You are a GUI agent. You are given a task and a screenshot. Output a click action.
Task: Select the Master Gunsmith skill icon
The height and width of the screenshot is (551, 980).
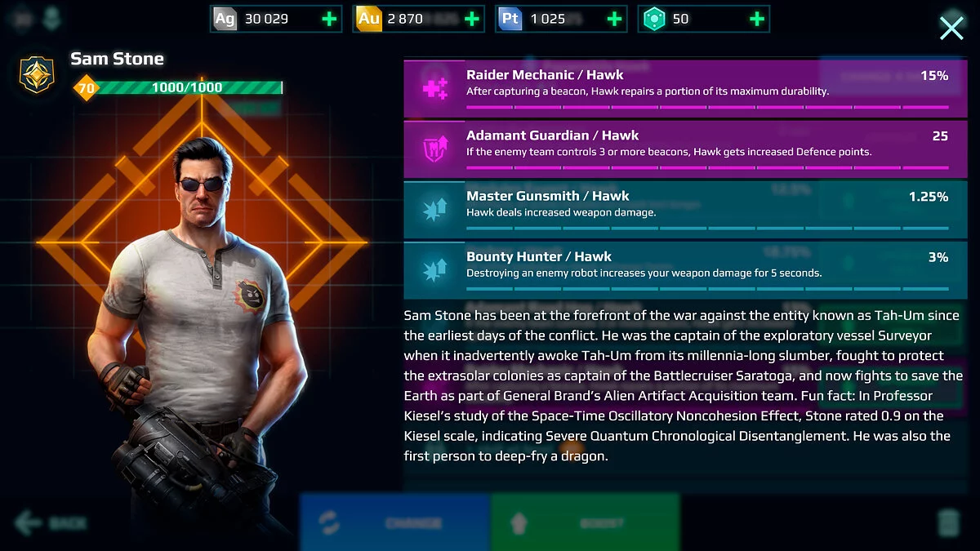point(434,209)
